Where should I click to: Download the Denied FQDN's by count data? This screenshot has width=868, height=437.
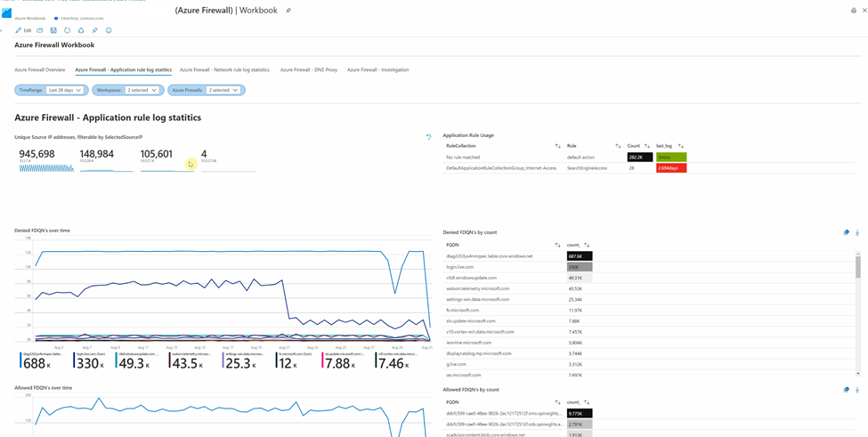click(x=857, y=233)
